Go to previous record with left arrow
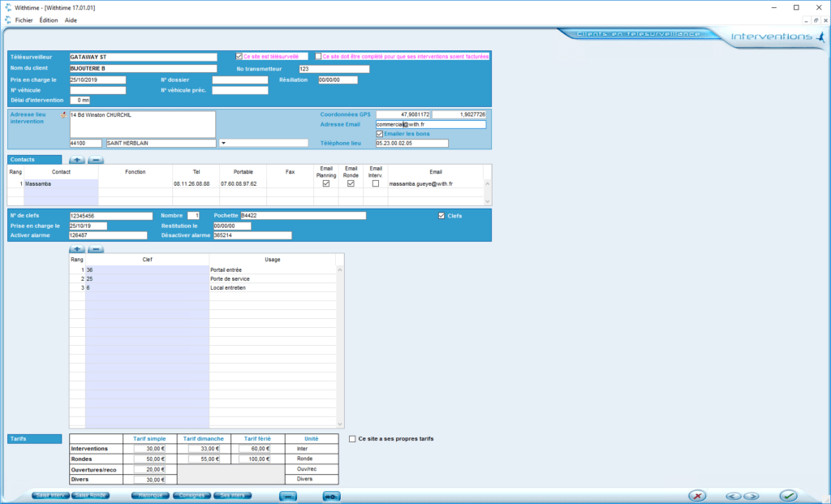This screenshot has width=831, height=504. pos(734,495)
